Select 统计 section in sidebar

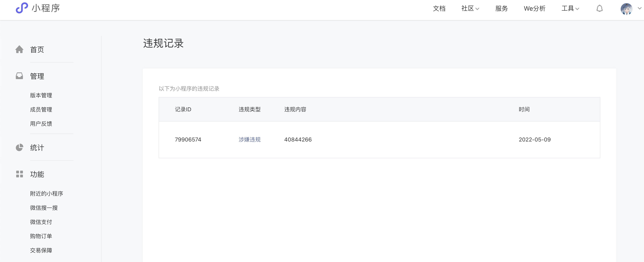click(37, 148)
